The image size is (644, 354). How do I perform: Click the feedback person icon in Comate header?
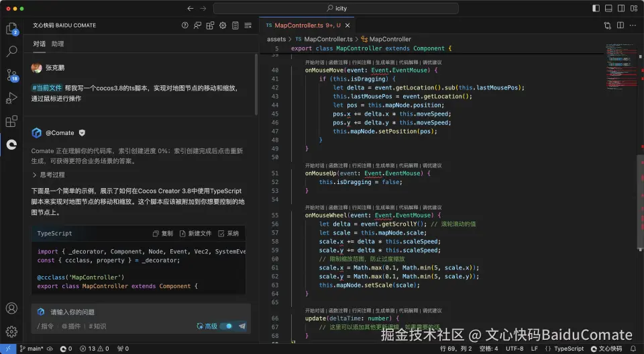tap(197, 26)
